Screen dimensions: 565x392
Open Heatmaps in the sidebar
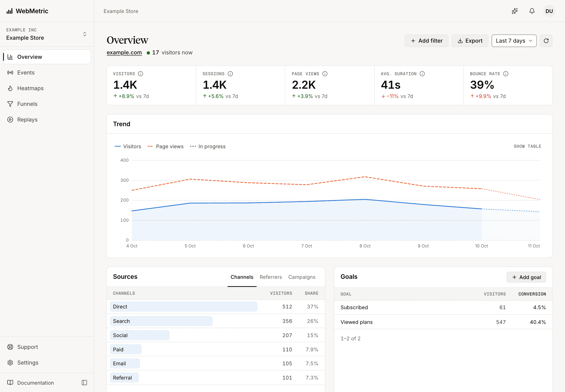(47, 88)
